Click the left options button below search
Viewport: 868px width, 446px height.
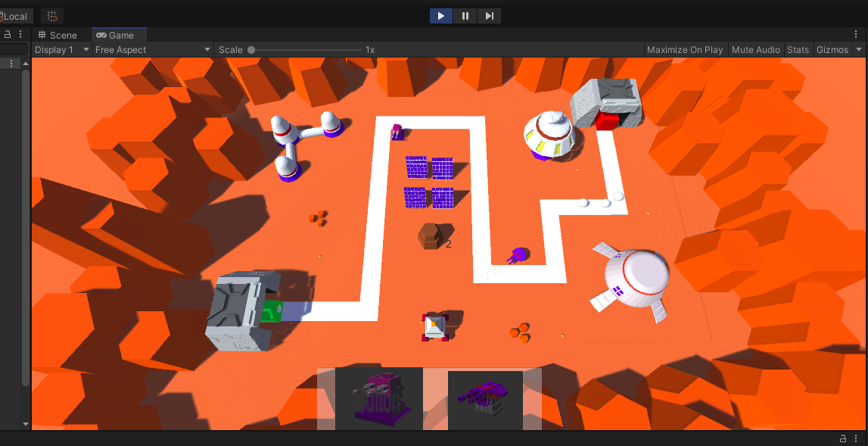(x=11, y=64)
